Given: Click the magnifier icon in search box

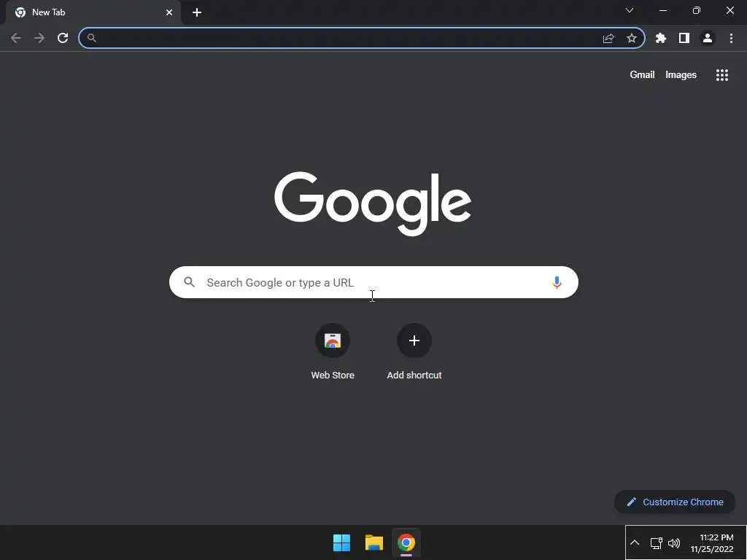Looking at the screenshot, I should (190, 282).
